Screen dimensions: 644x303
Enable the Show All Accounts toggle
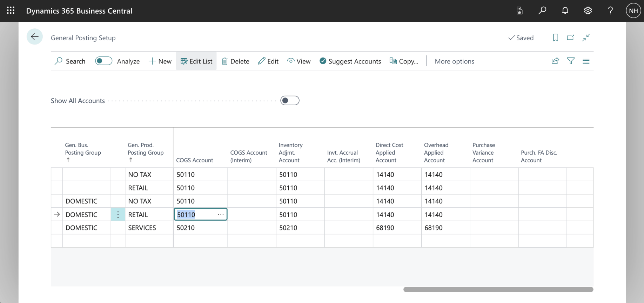click(290, 101)
